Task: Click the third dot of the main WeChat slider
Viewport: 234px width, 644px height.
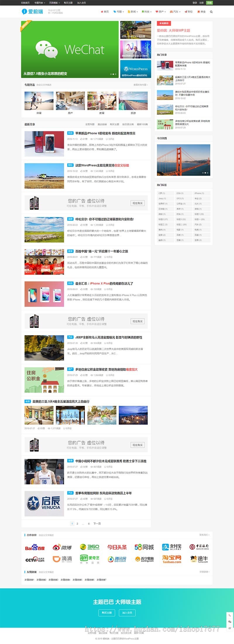Action: (x=116, y=74)
